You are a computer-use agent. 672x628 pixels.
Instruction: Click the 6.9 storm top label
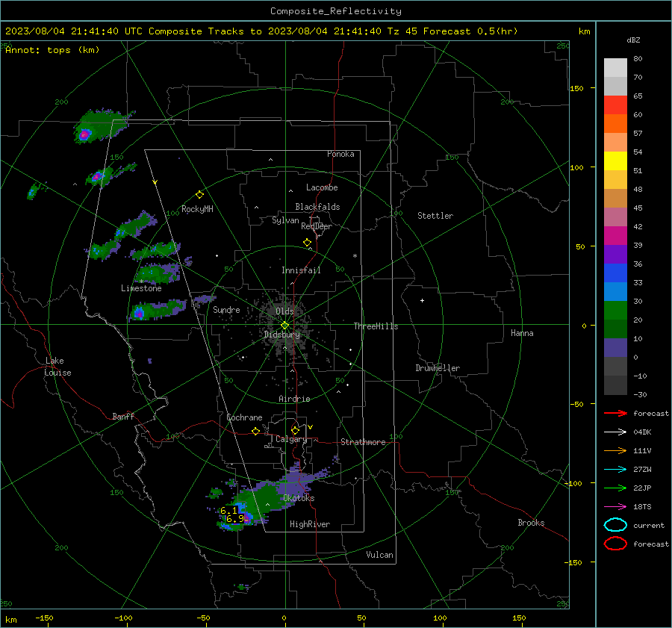(x=235, y=519)
